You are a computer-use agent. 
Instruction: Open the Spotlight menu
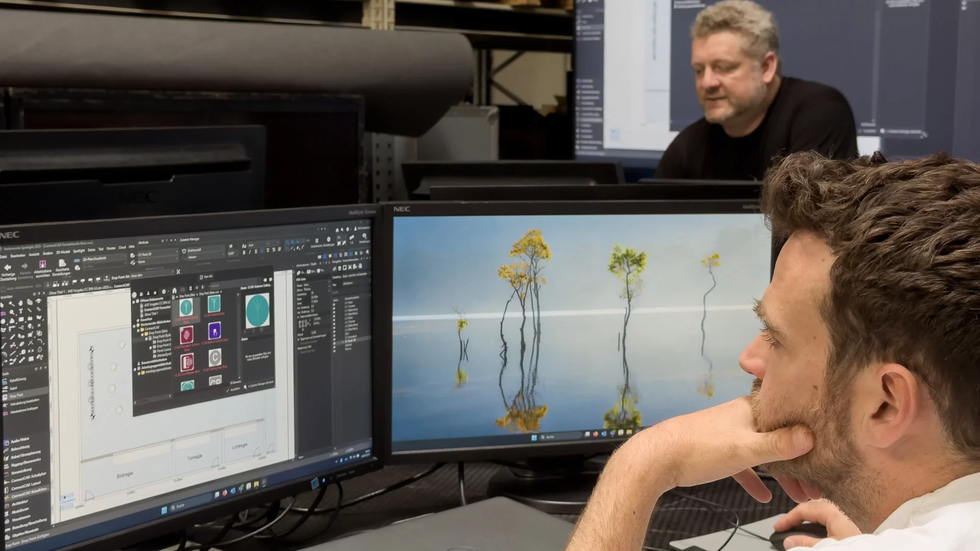[x=79, y=251]
